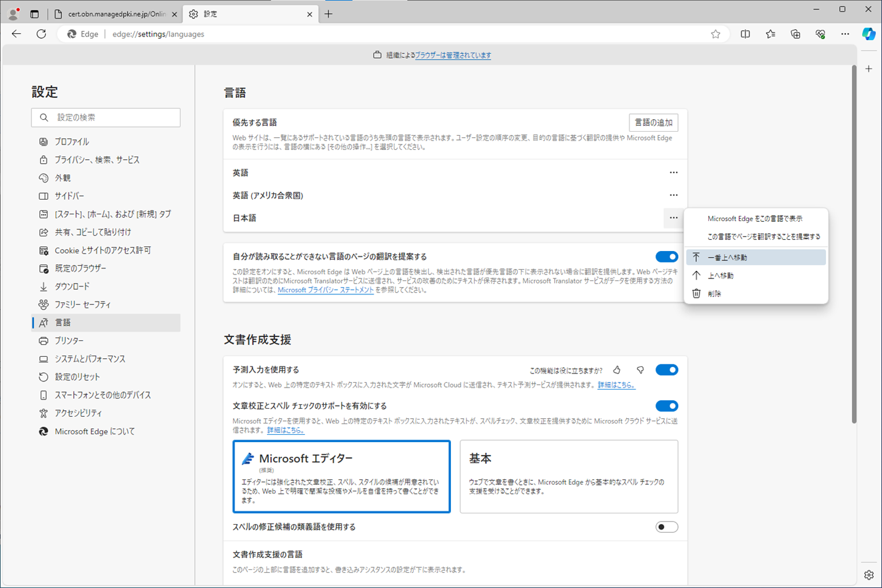This screenshot has height=588, width=882.
Task: Open [スタート]、[ホーム]、および [新規] タブ section
Action: 106,214
